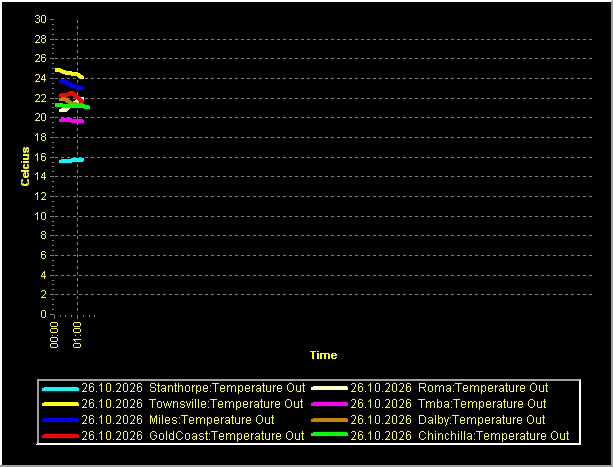This screenshot has width=613, height=467.
Task: Click the date '26.10.2026' beside Stanthorpe legend
Action: point(112,388)
